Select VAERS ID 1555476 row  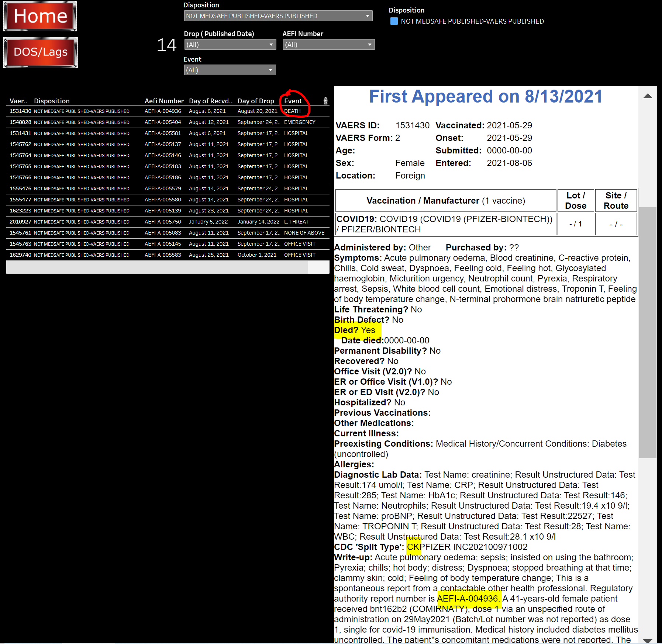pyautogui.click(x=168, y=188)
